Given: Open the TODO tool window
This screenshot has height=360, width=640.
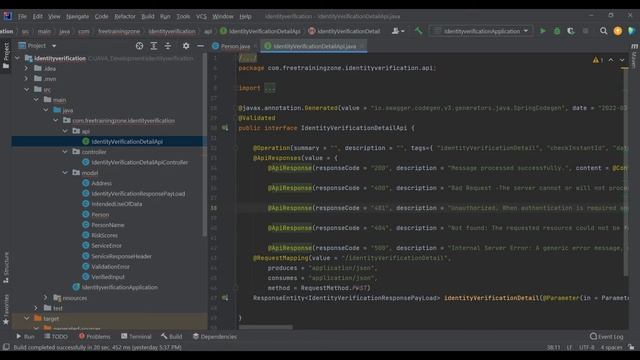Looking at the screenshot, I should (56, 336).
